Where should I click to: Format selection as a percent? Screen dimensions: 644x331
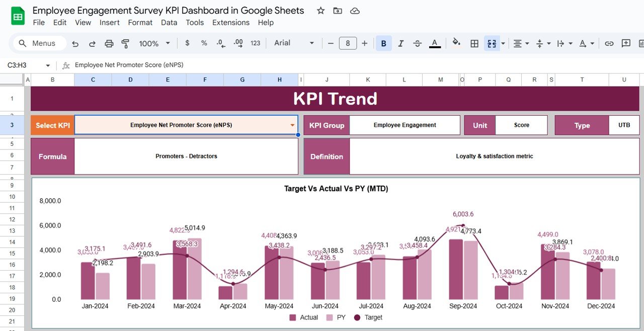(x=204, y=43)
